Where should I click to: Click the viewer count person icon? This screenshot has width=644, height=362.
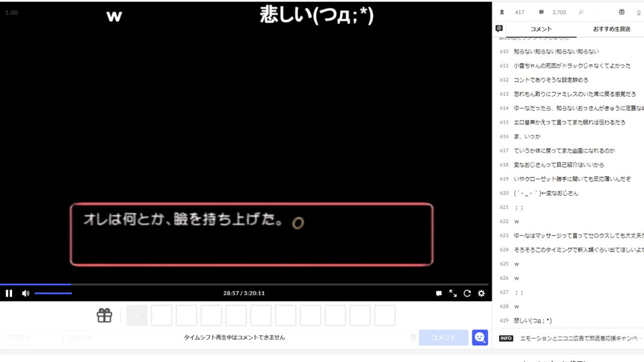click(502, 12)
